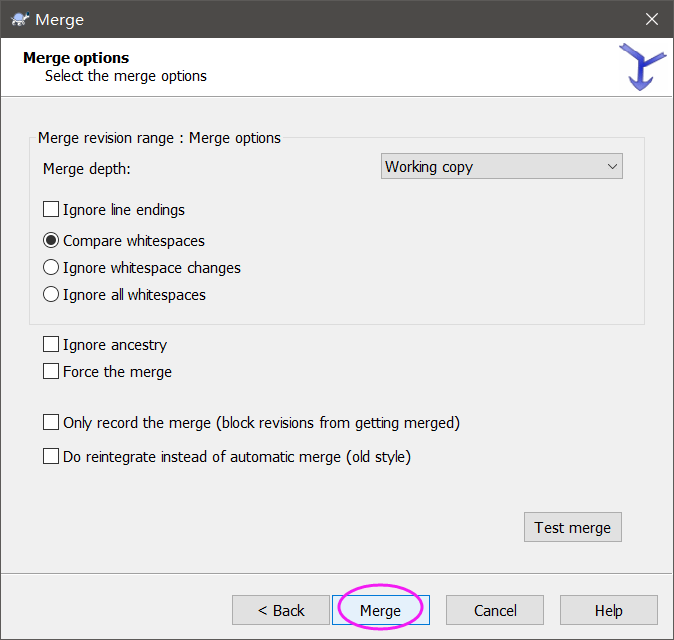
Task: Choose Ignore whitespace changes radio option
Action: click(x=52, y=268)
